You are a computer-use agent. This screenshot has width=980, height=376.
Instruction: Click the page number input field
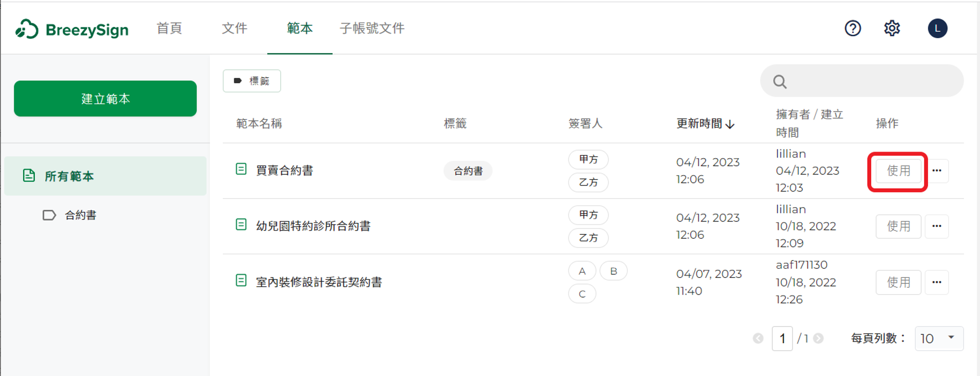tap(782, 338)
